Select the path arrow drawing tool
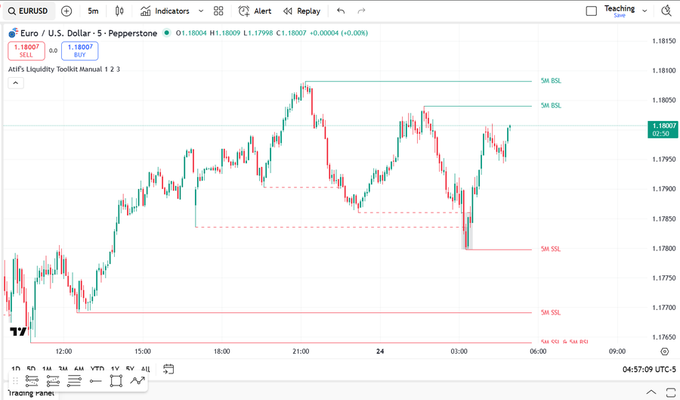 pyautogui.click(x=137, y=381)
